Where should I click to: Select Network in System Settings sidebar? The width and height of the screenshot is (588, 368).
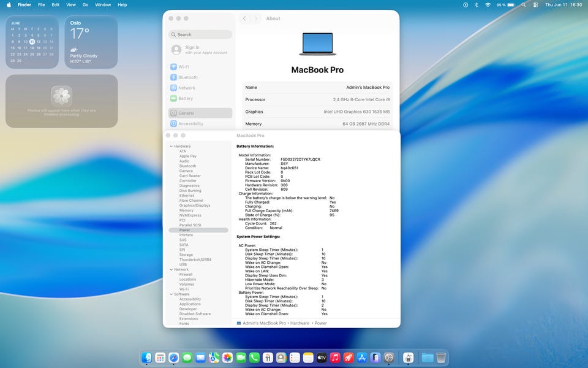[x=200, y=88]
